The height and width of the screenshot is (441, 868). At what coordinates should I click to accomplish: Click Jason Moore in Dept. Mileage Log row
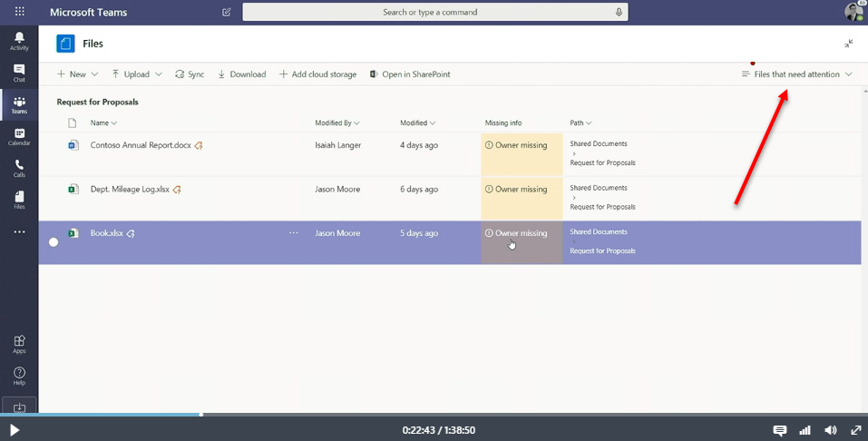click(x=337, y=190)
